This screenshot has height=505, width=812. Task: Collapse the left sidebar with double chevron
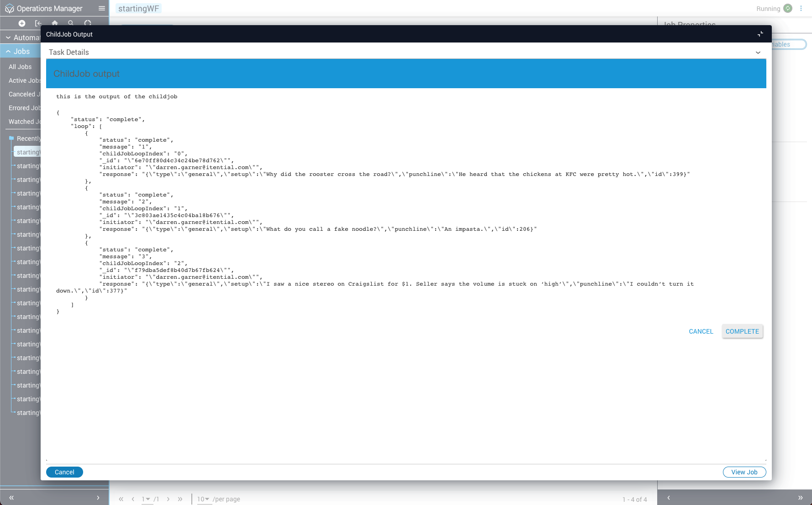(11, 498)
